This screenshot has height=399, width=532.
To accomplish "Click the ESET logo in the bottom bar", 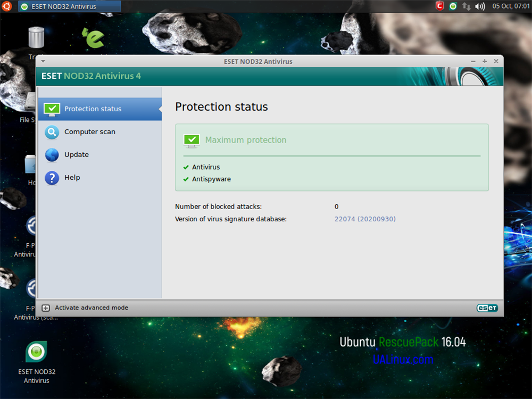I will pos(487,308).
